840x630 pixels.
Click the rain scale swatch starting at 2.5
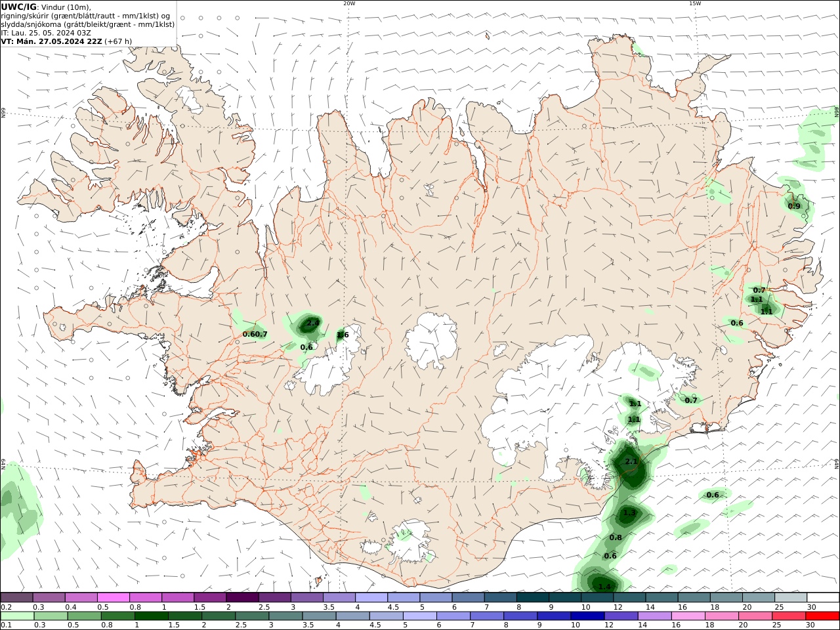tap(251, 616)
